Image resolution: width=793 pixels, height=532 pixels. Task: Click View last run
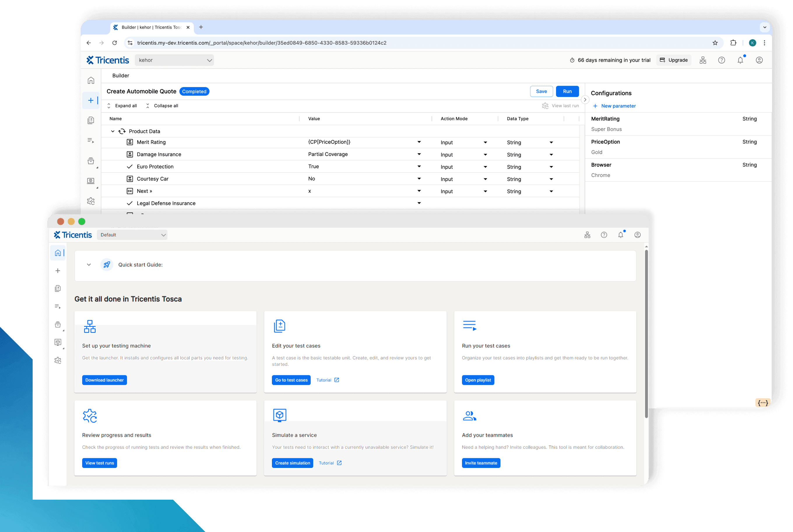pos(560,106)
